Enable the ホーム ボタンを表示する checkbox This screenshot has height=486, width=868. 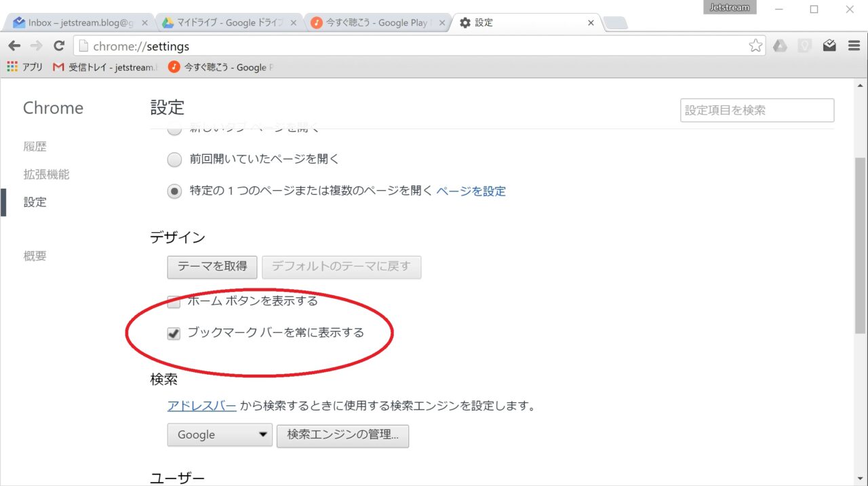(174, 301)
